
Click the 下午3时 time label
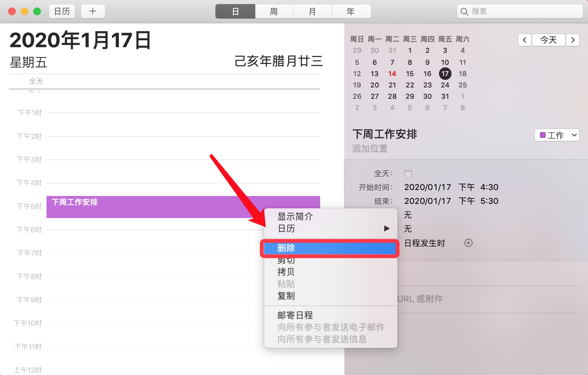pyautogui.click(x=29, y=160)
